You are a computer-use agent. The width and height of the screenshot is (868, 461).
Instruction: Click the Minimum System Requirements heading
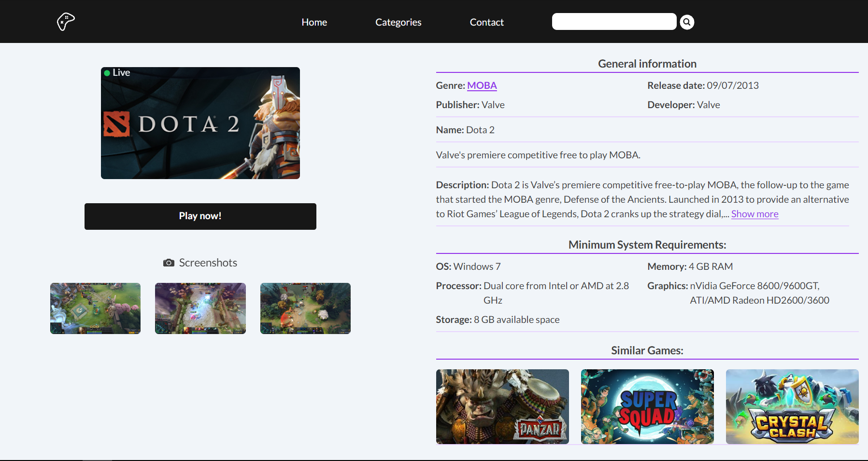coord(647,245)
